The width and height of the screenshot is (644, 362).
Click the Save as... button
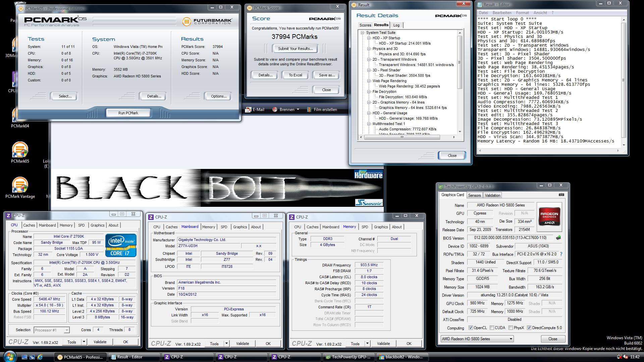326,75
